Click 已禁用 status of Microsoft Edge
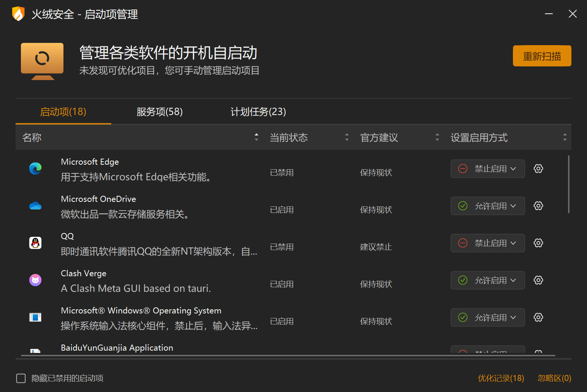587x392 pixels. click(282, 173)
